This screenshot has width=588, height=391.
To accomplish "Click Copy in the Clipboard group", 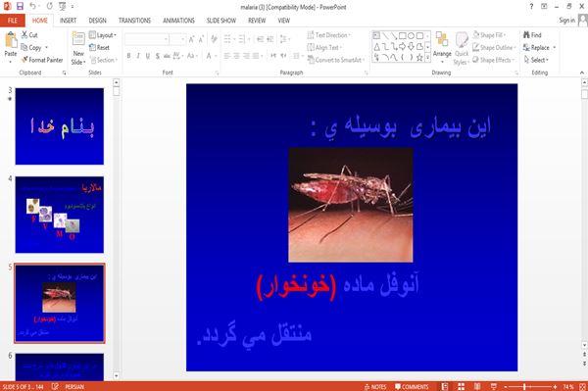I will coord(32,48).
